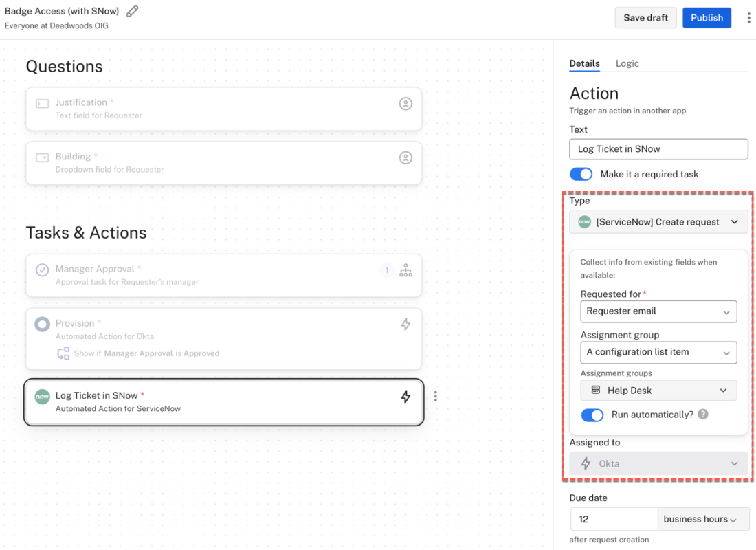This screenshot has width=756, height=550.
Task: Click the Log Ticket in SNow text field
Action: click(658, 149)
